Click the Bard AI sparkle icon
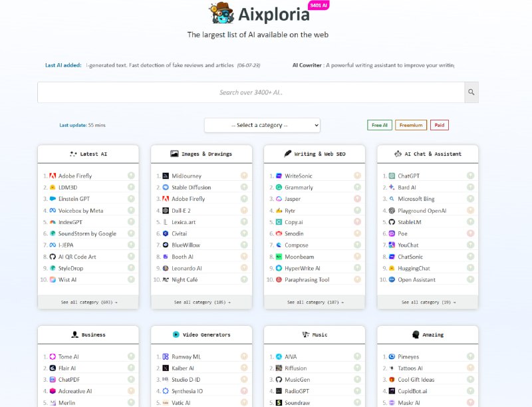This screenshot has width=532, height=407. point(392,188)
